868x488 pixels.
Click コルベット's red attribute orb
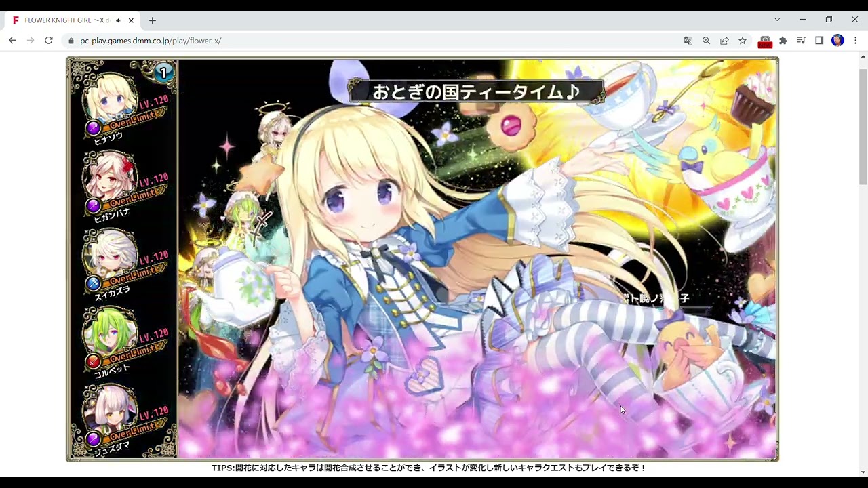pyautogui.click(x=93, y=361)
